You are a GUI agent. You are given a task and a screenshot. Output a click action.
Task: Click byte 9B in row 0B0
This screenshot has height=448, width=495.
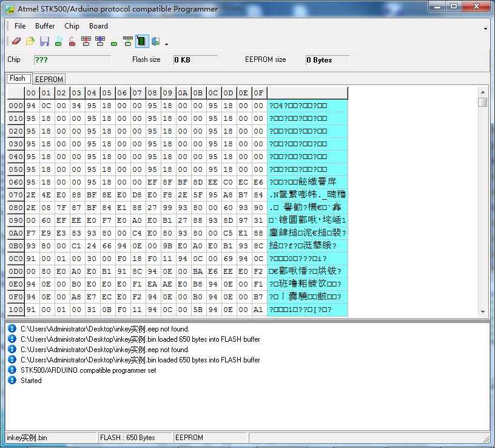pos(167,246)
